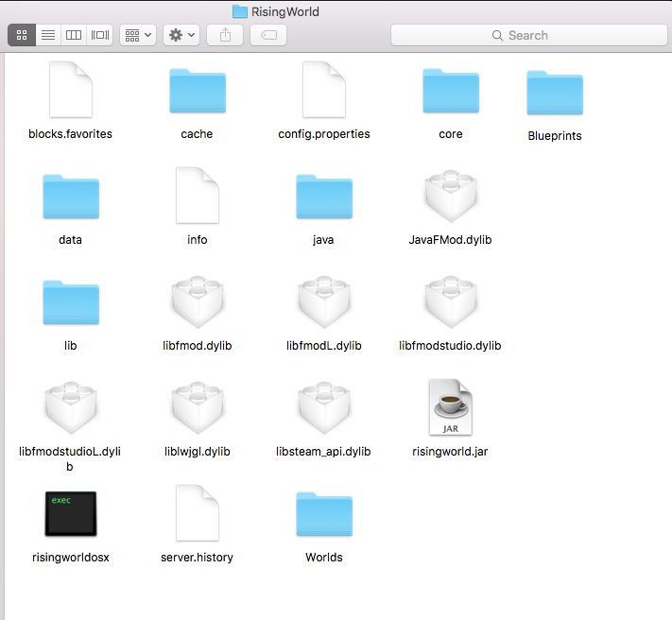Select the libfmodL.dylib library icon
Viewport: 672px width, 620px height.
click(324, 301)
